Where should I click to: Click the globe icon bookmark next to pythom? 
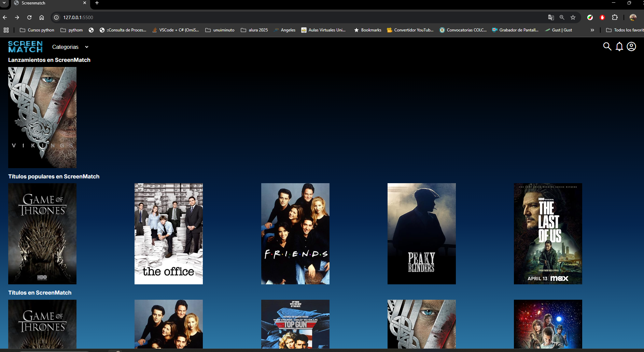tap(91, 30)
